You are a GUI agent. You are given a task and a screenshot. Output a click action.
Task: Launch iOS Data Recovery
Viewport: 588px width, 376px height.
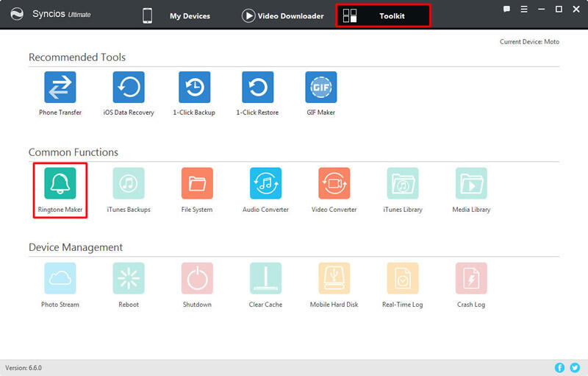129,88
